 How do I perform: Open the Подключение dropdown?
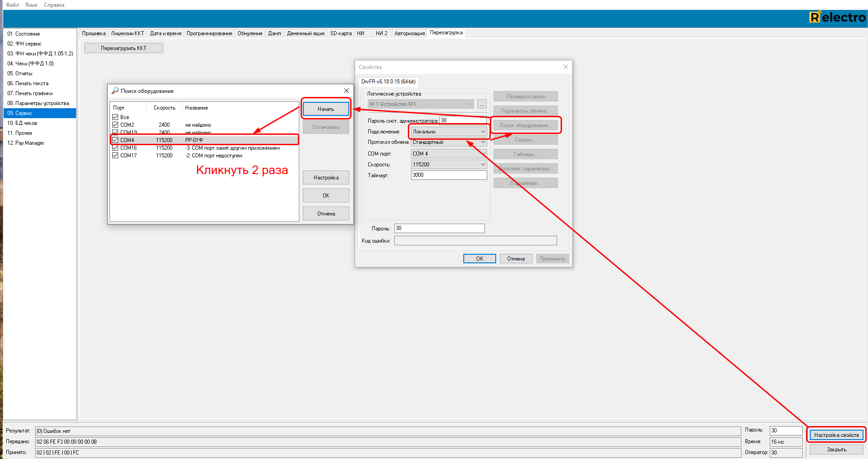[x=448, y=132]
